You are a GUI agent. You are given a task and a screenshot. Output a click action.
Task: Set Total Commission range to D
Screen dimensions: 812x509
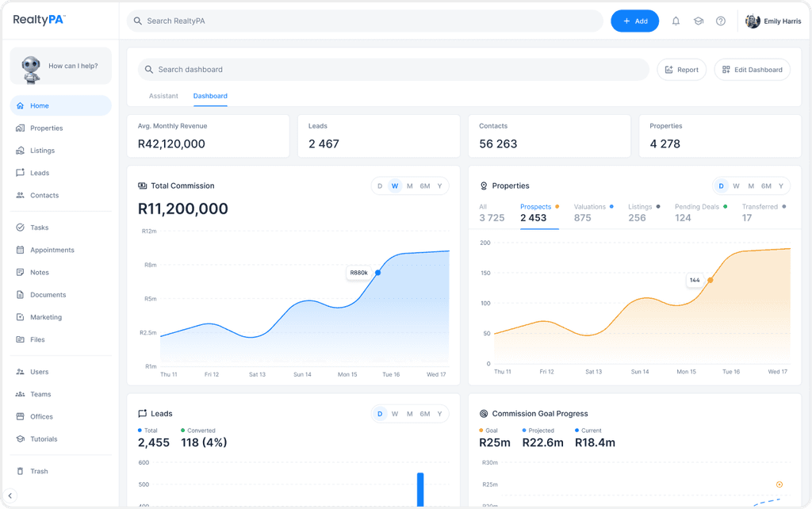380,186
